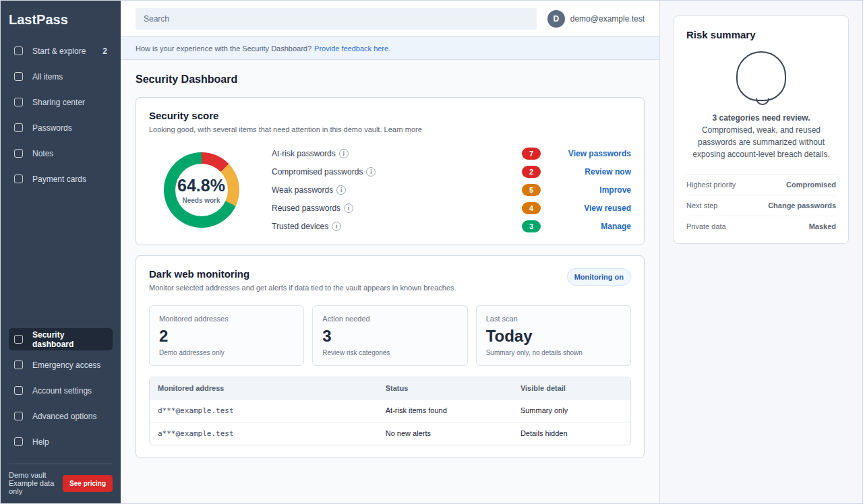Click the No new alerts status
The width and height of the screenshot is (863, 504).
click(x=408, y=433)
